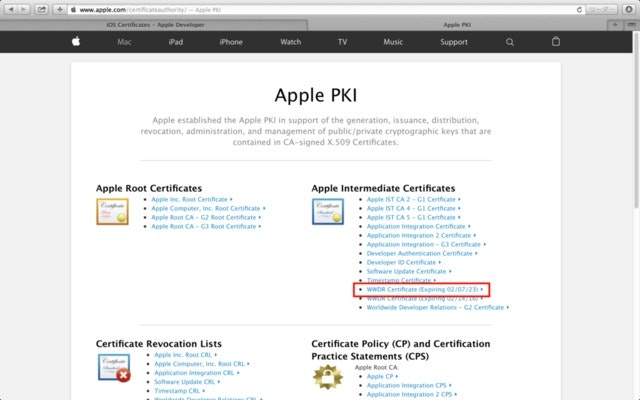640x400 pixels.
Task: Open the Reader button in the address bar
Action: point(601,9)
